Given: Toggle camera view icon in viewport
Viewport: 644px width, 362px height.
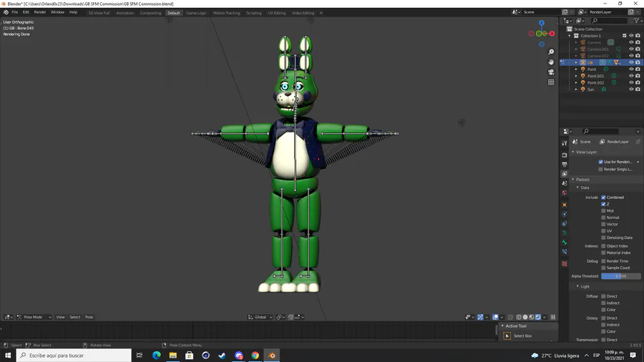Looking at the screenshot, I should coord(551,72).
